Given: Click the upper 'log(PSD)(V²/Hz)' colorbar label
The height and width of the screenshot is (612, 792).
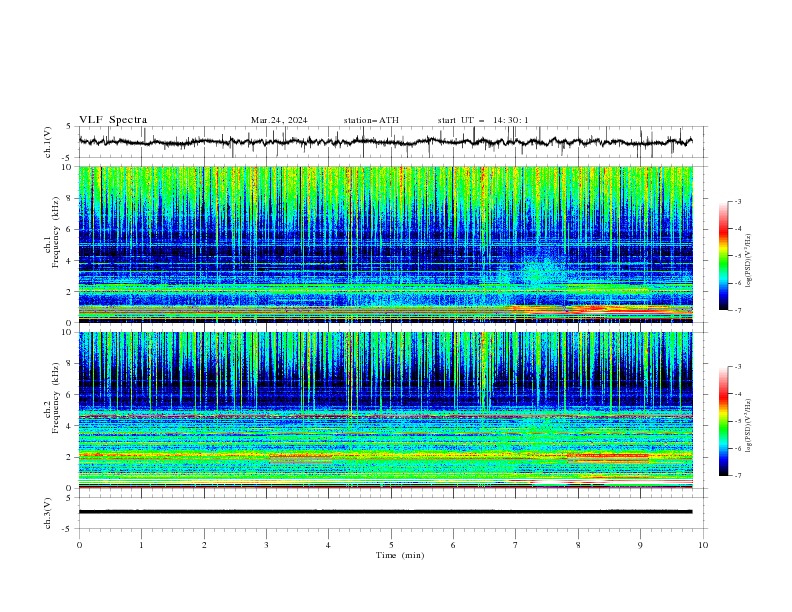Looking at the screenshot, I should [748, 261].
